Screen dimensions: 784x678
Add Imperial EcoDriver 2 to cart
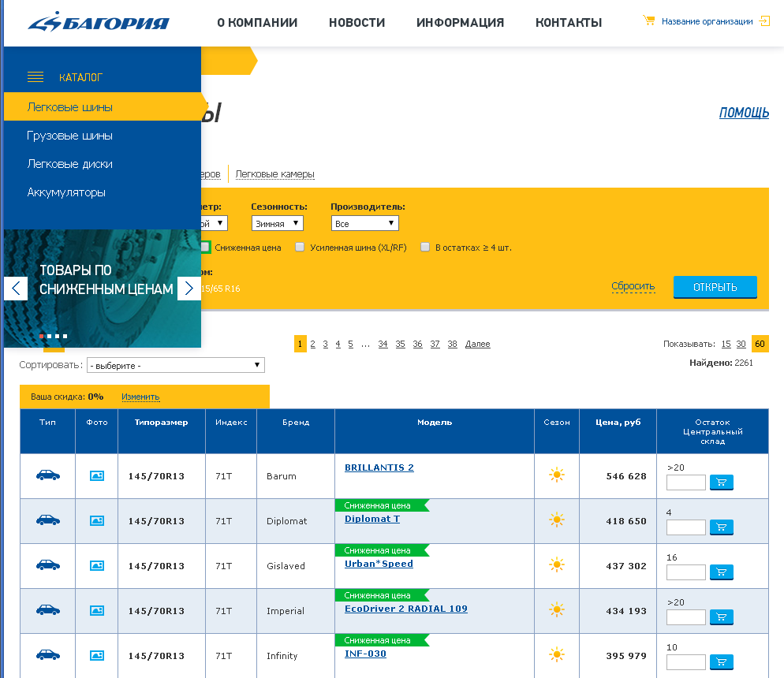(x=722, y=617)
